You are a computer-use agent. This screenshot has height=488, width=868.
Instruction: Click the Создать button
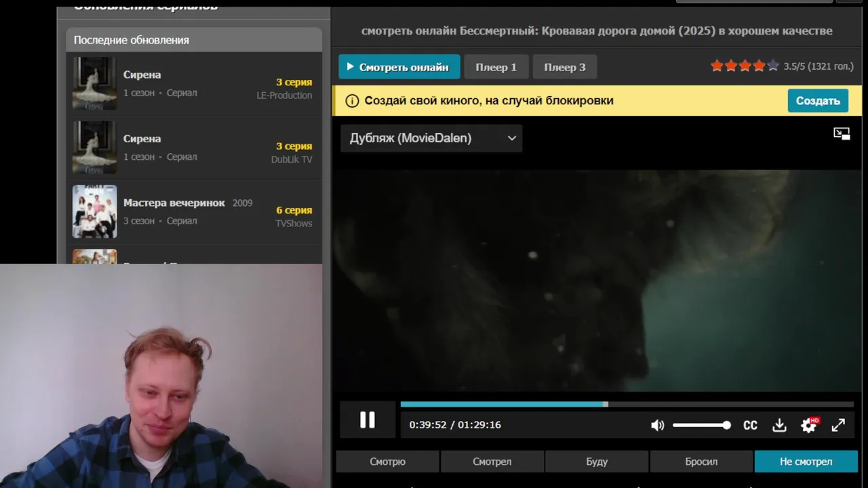(818, 101)
